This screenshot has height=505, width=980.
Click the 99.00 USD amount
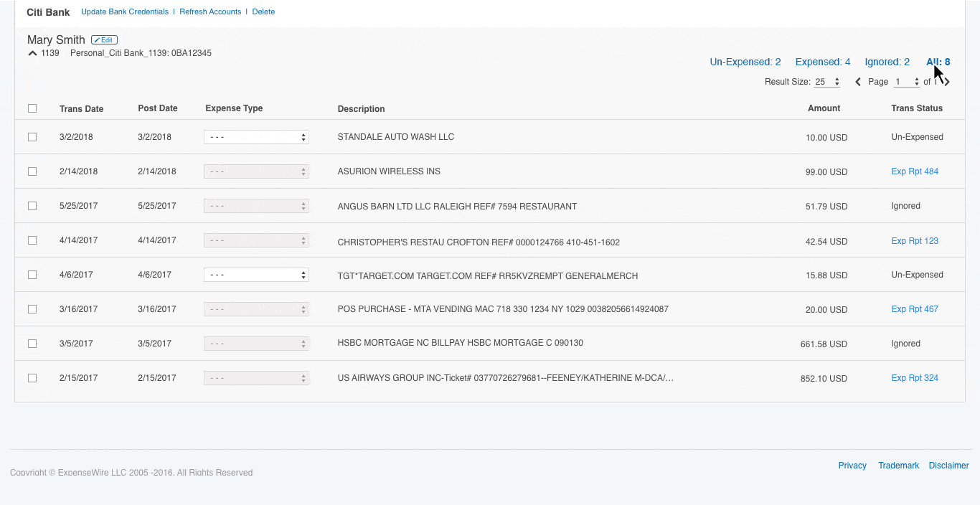coord(826,172)
